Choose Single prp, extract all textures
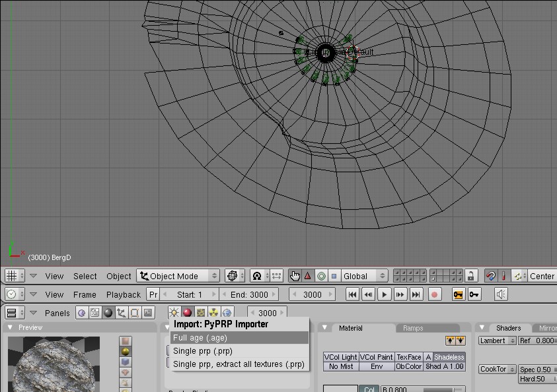Viewport: 557px width, 392px height. tap(240, 364)
